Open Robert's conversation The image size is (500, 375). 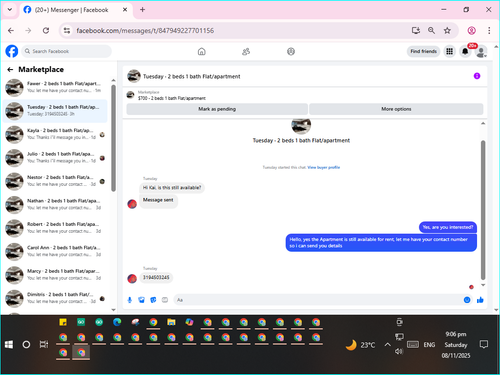coord(55,228)
